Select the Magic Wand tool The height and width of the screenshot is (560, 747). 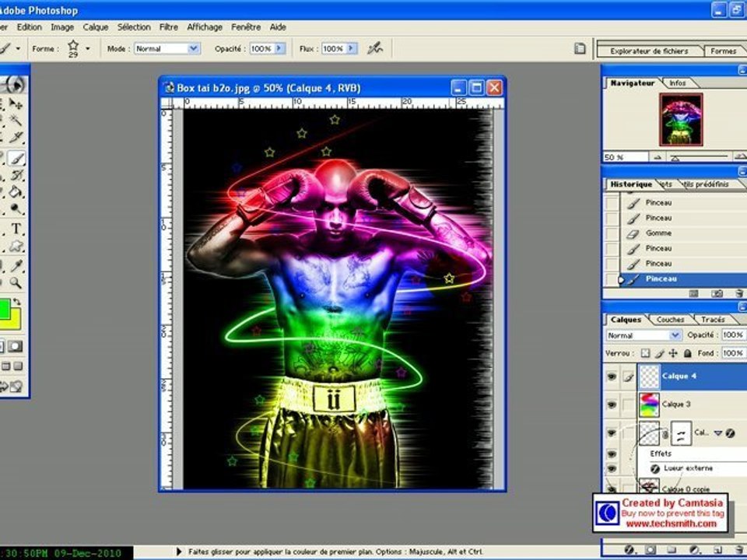click(16, 120)
